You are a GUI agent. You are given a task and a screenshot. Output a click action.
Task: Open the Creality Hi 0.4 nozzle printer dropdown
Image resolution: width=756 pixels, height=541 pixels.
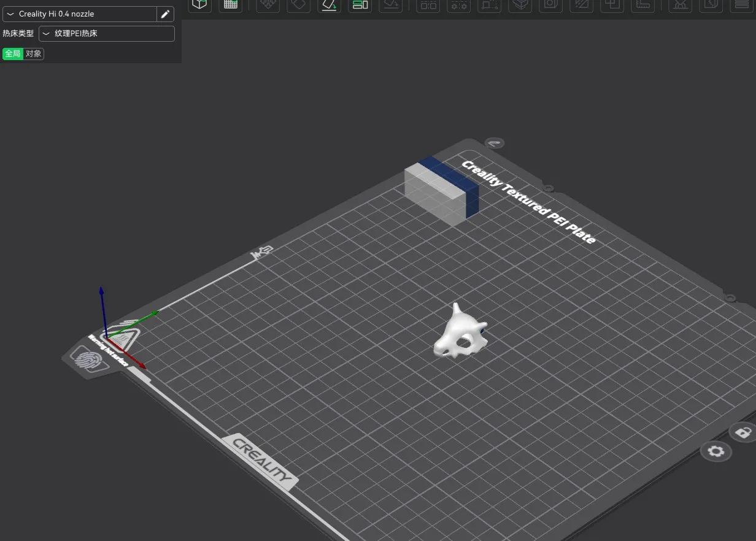coord(80,14)
